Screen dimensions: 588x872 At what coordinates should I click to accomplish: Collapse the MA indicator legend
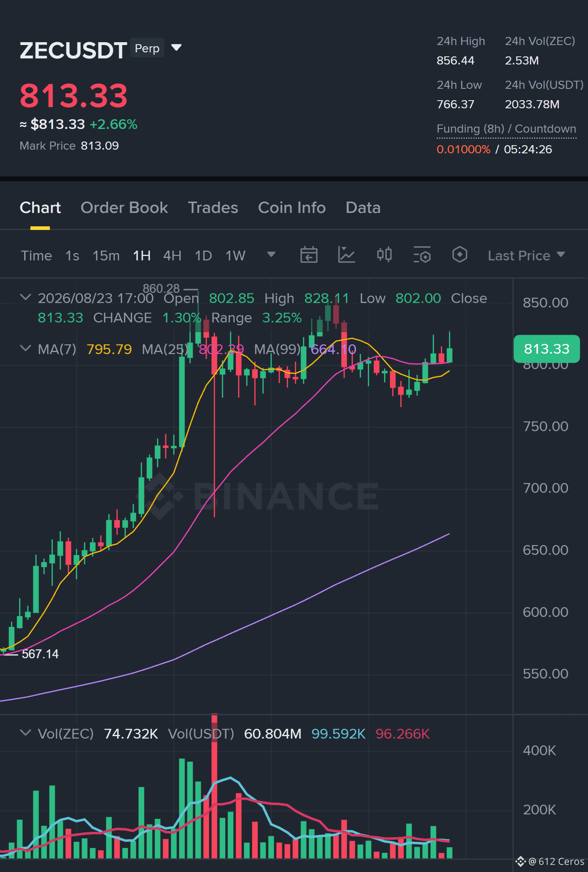click(26, 348)
